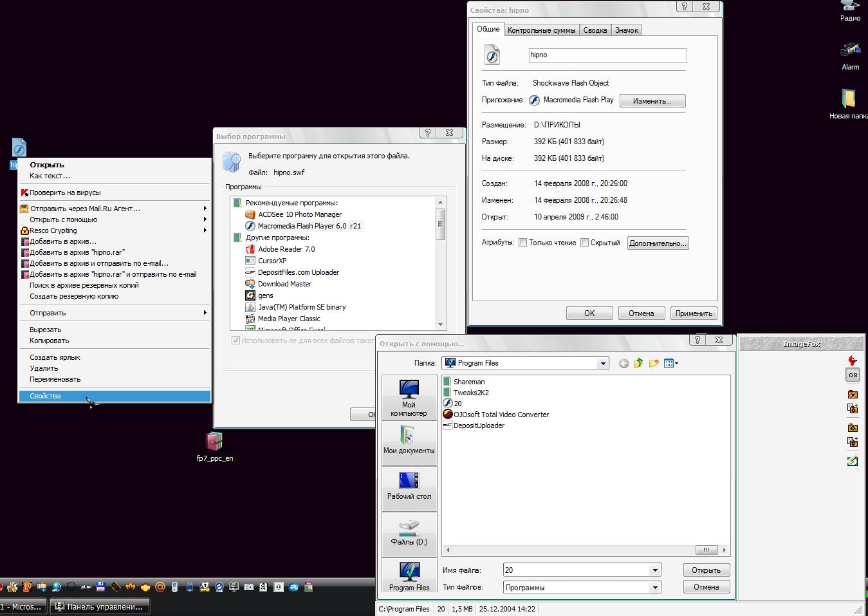
Task: Switch to the Значок tab
Action: [x=627, y=30]
